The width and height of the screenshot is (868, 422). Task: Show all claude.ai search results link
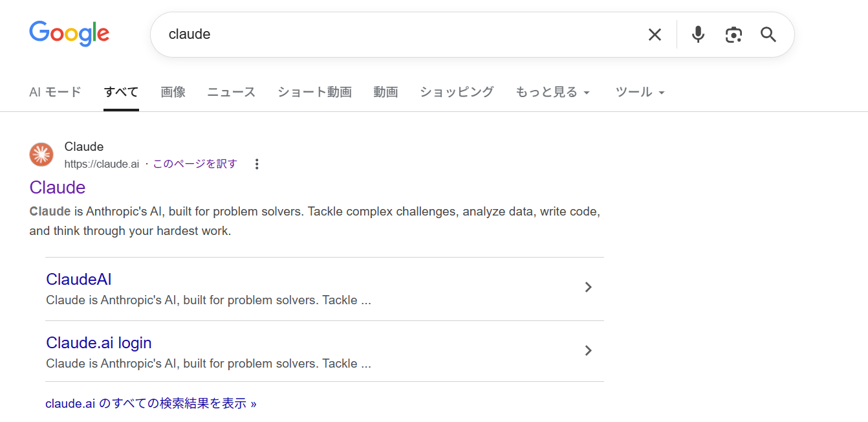(x=151, y=403)
